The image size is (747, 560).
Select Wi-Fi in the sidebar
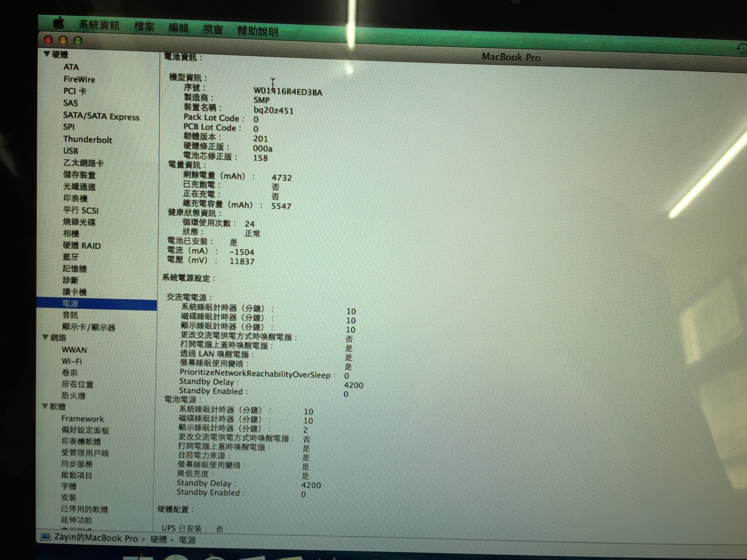click(72, 361)
